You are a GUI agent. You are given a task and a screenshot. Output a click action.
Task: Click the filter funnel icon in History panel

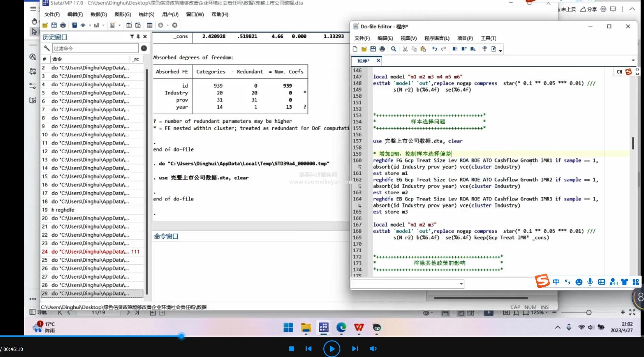pyautogui.click(x=132, y=37)
